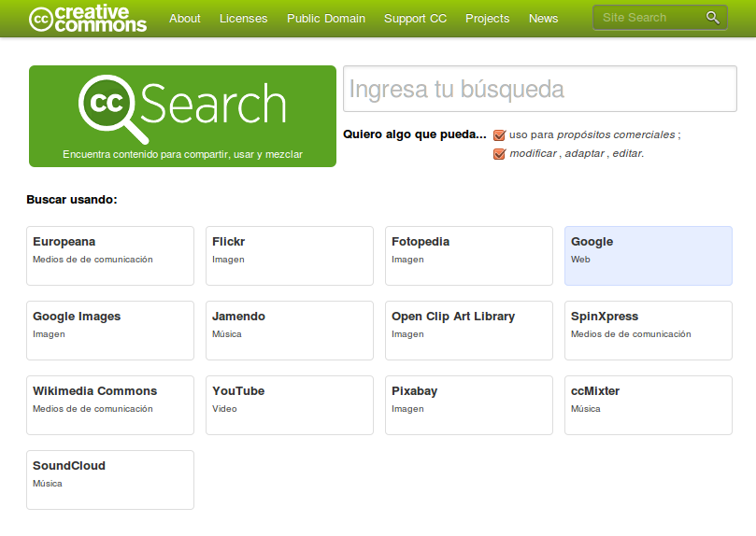The height and width of the screenshot is (536, 756).
Task: Click the 'Ingresa tu búsqueda' search box
Action: pyautogui.click(x=540, y=89)
